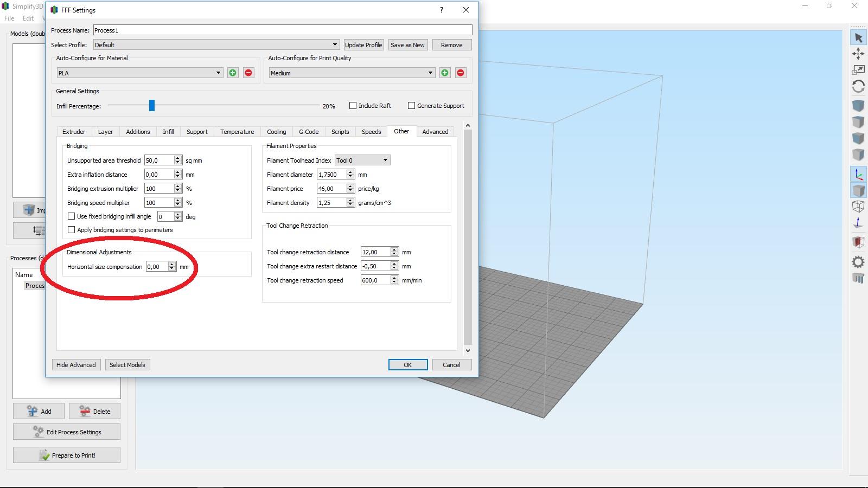Click Edit Process Settings button
Screen dimensions: 868x488
67,432
